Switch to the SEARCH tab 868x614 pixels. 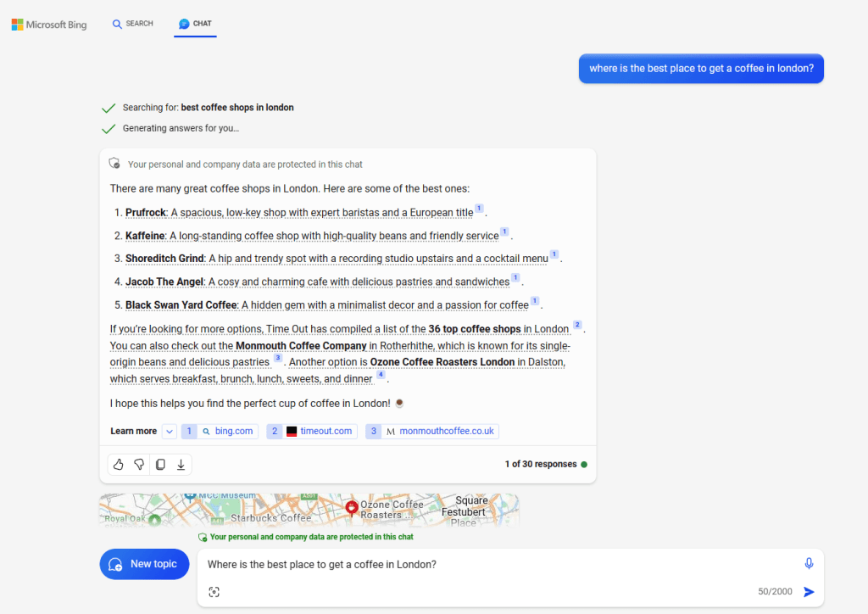point(132,24)
